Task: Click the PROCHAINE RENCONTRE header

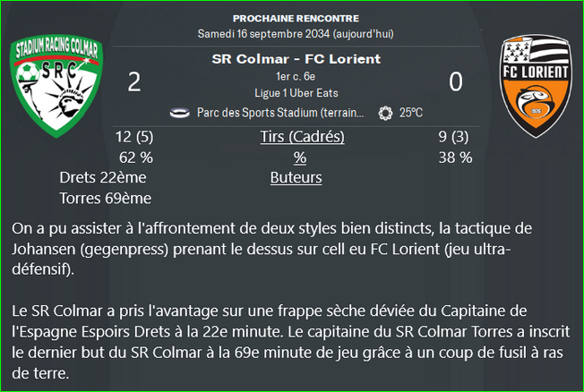Action: point(296,18)
